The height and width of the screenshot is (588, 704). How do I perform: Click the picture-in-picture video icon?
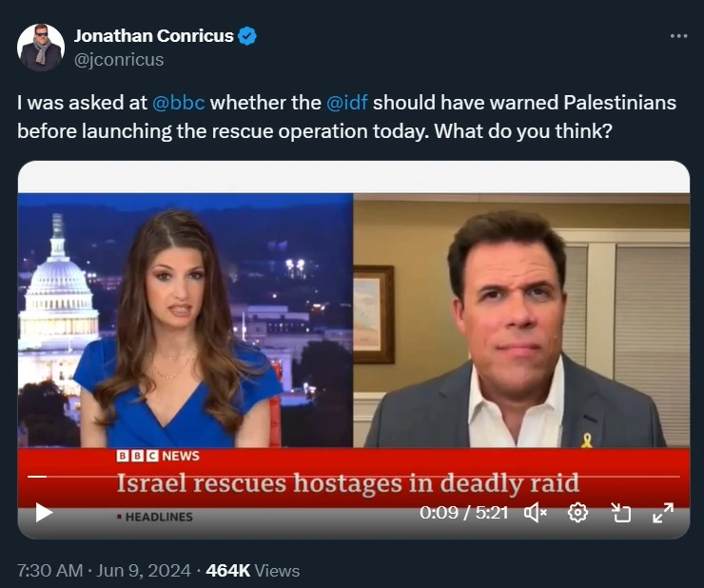pyautogui.click(x=621, y=513)
